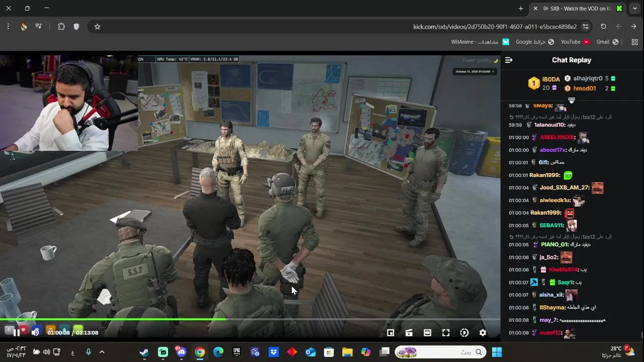Click username Khalifa974 in chat
Image resolution: width=644 pixels, height=362 pixels.
click(x=563, y=269)
